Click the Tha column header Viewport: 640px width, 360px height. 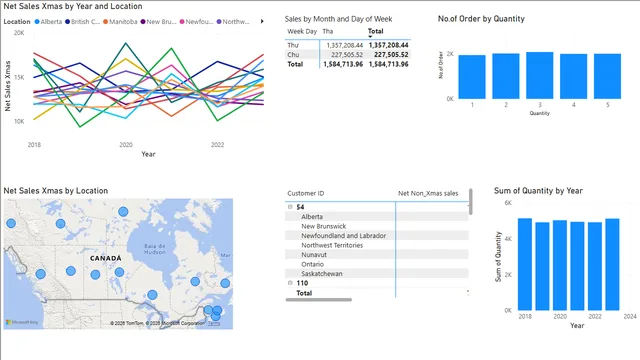[x=328, y=31]
